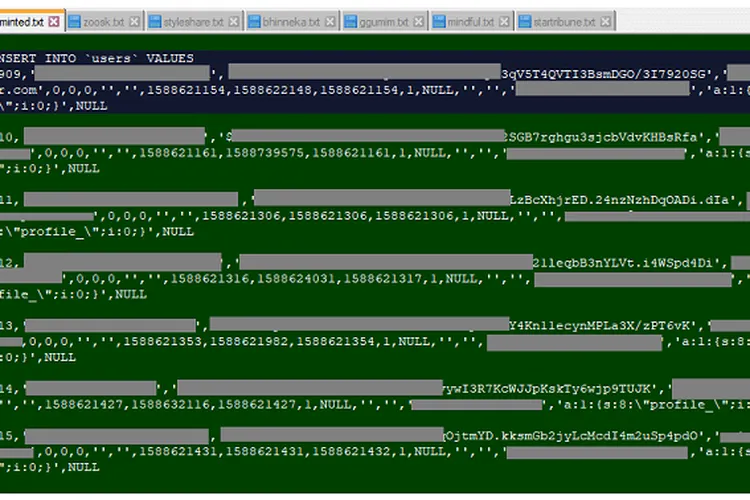This screenshot has height=500, width=750.
Task: Select the mindful.txt tab label
Action: 471,21
